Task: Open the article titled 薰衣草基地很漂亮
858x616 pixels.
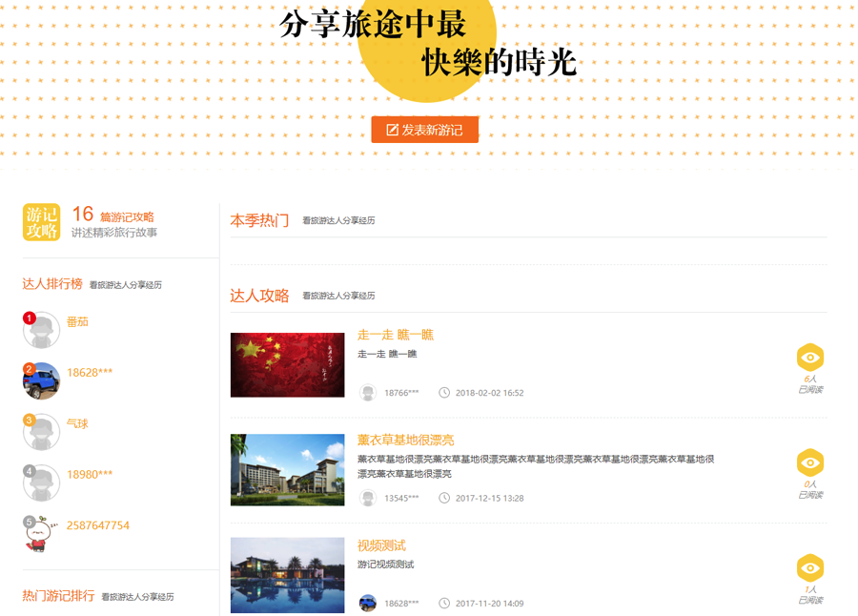Action: (x=405, y=440)
